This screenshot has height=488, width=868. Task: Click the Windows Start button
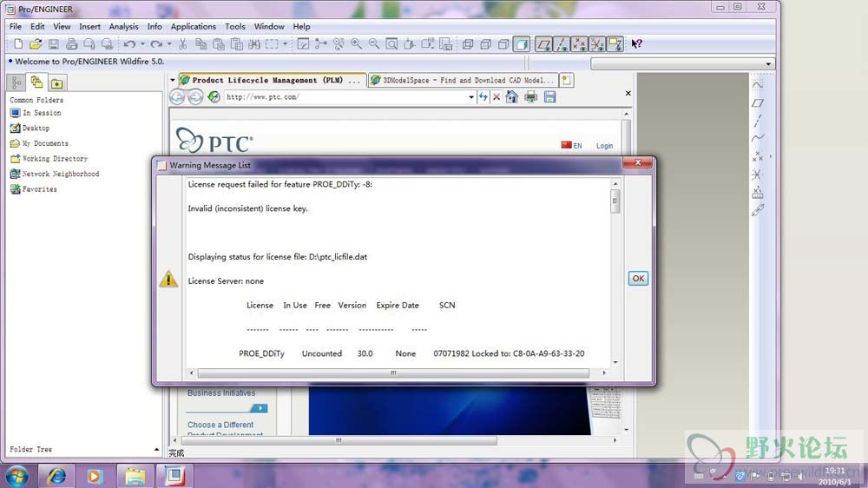coord(16,476)
